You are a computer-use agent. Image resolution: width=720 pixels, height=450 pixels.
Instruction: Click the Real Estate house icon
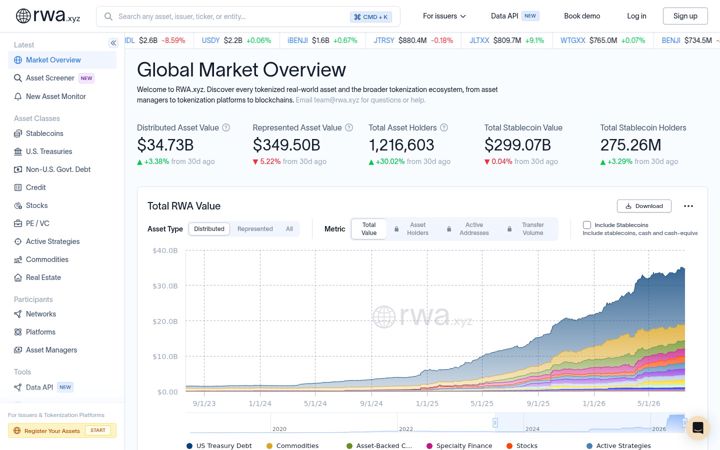click(18, 277)
